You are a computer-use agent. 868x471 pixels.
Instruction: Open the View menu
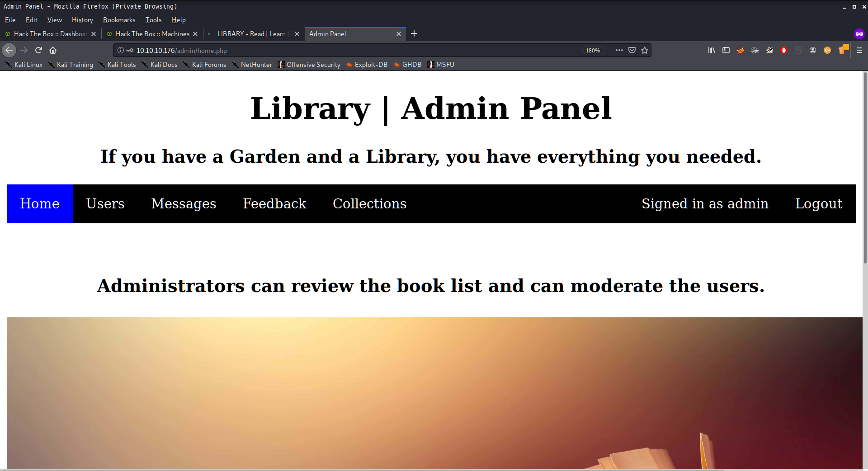click(54, 20)
